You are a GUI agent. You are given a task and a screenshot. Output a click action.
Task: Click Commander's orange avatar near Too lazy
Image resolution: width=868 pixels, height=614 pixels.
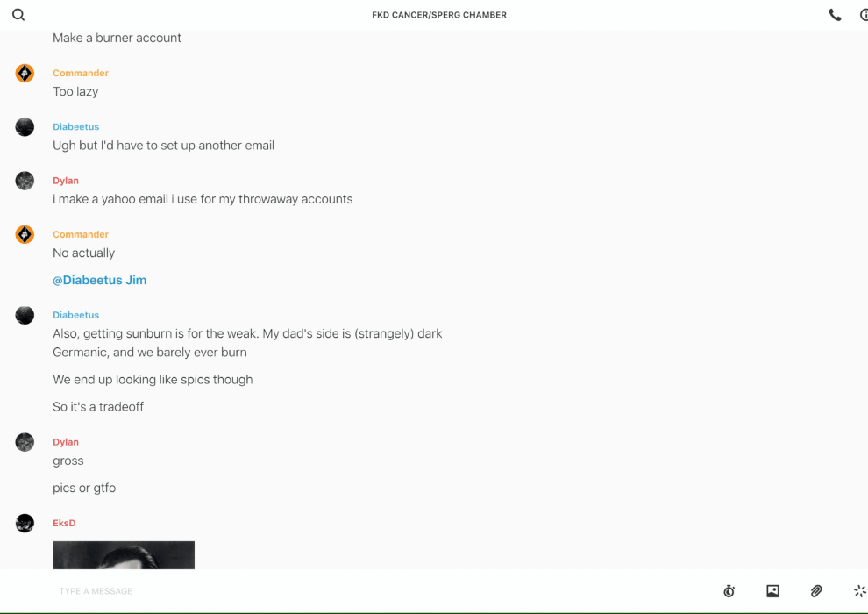pos(25,73)
